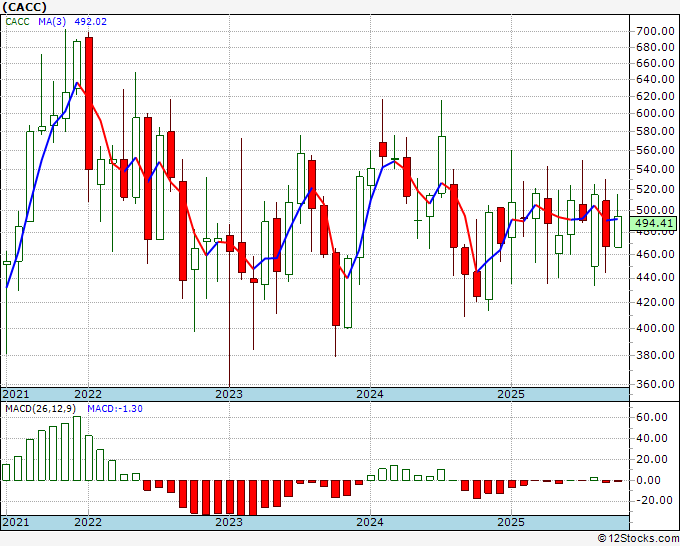Click the 400.00 price axis label

pos(655,328)
